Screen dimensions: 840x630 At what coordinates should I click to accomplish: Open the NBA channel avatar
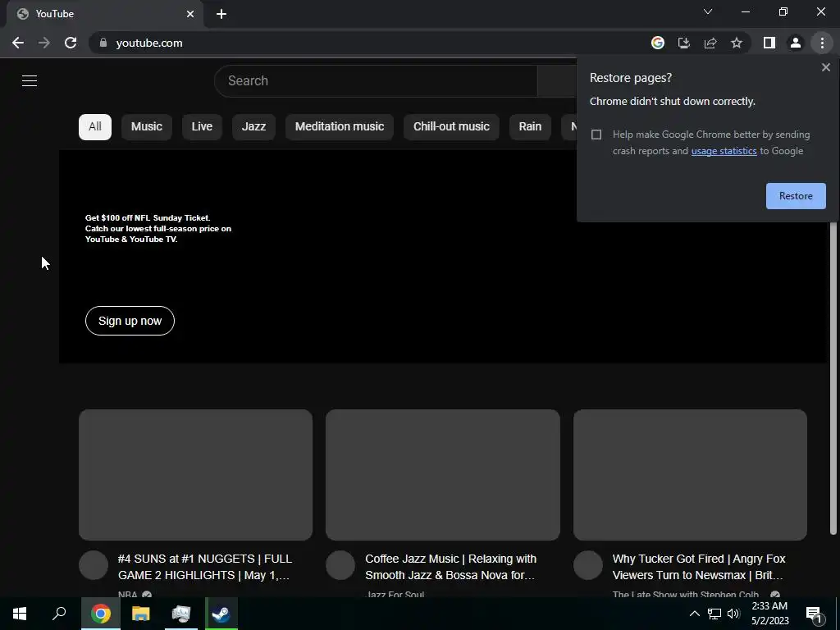94,565
